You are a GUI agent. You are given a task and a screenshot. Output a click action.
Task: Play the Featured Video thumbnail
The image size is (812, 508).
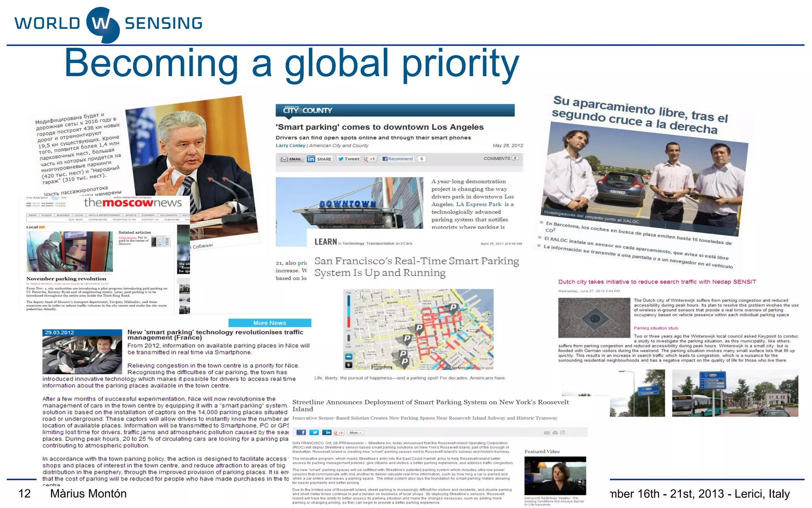pos(555,475)
